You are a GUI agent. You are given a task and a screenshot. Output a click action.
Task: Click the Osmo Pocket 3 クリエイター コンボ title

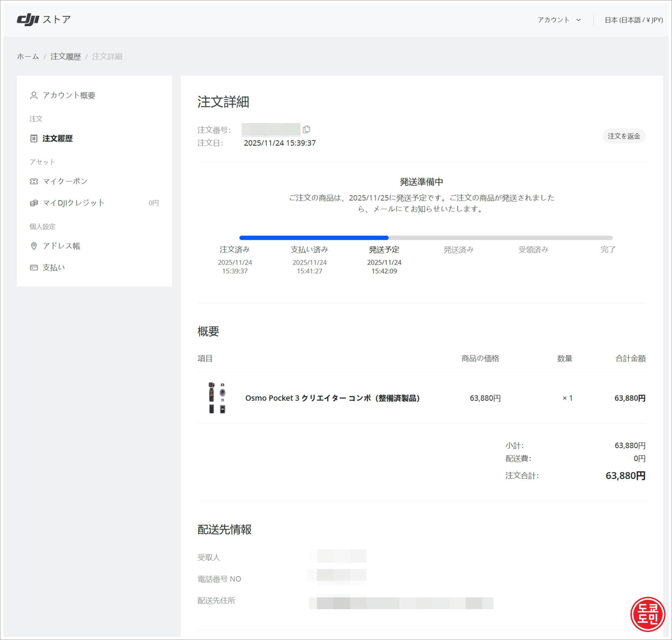pyautogui.click(x=332, y=398)
